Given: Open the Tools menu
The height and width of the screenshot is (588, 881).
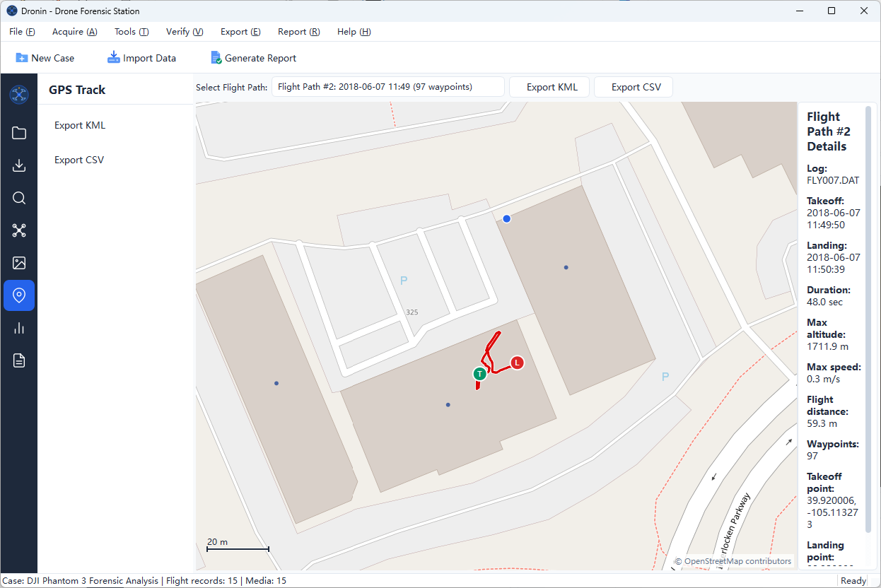Looking at the screenshot, I should (132, 32).
